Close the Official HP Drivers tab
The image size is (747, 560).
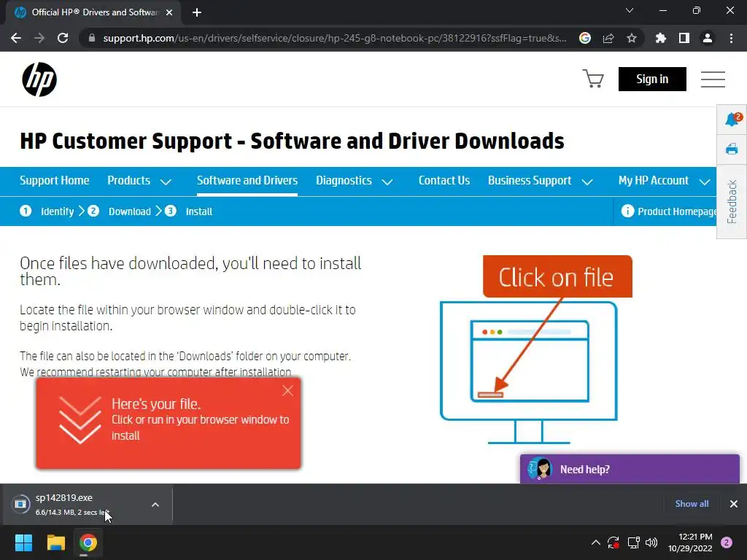[169, 12]
